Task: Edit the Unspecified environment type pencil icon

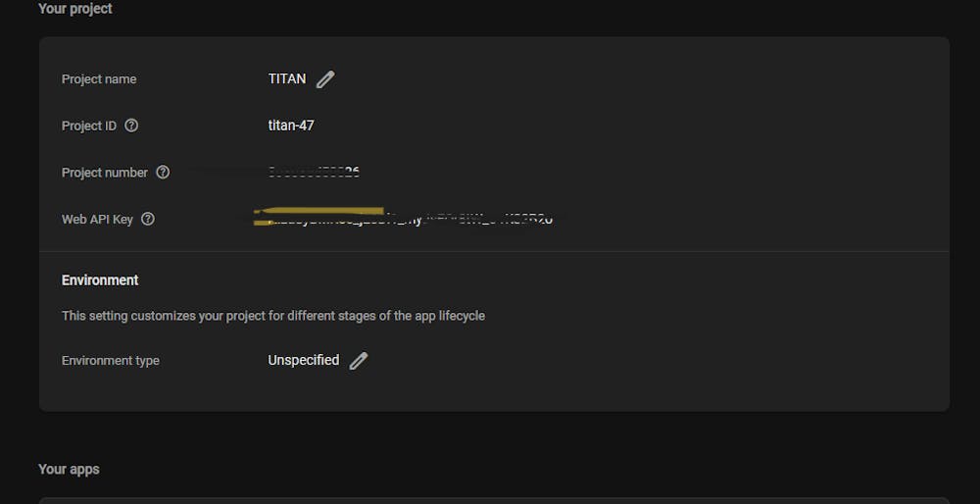Action: point(358,361)
